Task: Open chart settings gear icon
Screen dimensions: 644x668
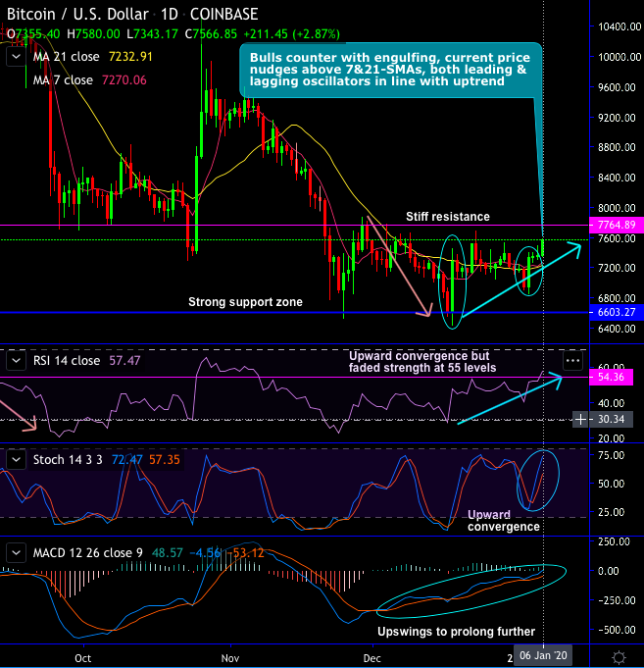Action: 619,658
